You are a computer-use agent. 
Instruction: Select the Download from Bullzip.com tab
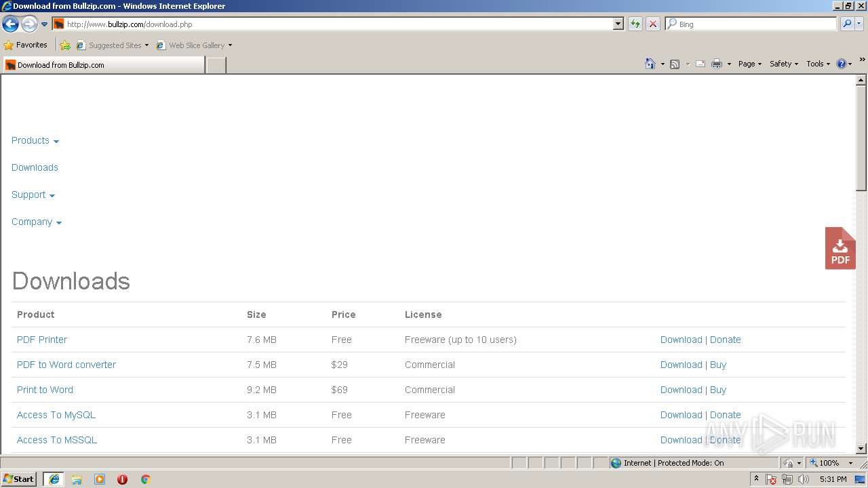coord(103,65)
